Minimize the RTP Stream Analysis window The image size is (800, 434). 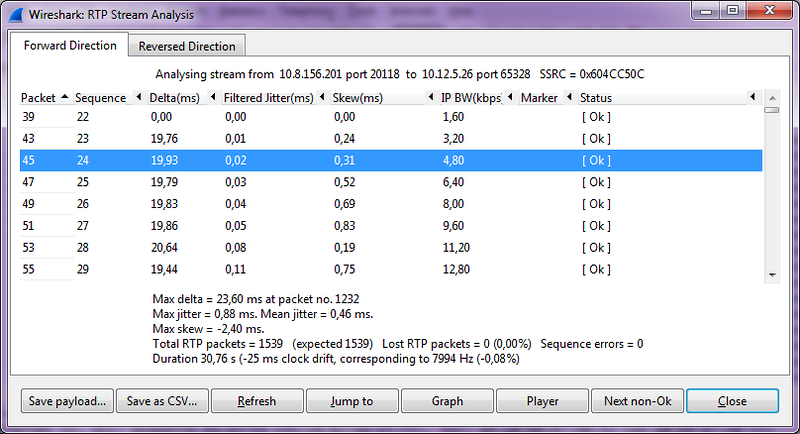click(706, 10)
